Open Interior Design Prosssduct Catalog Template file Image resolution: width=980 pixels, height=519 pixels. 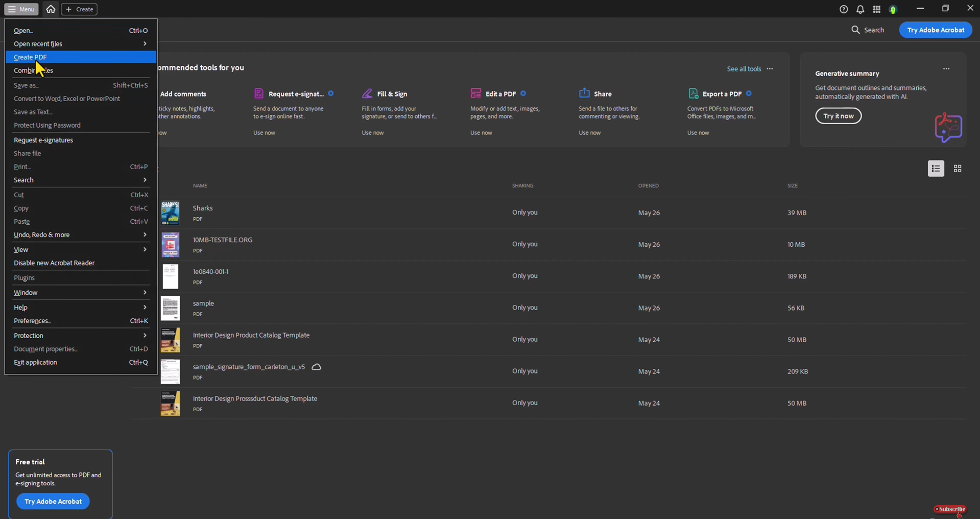pos(255,398)
